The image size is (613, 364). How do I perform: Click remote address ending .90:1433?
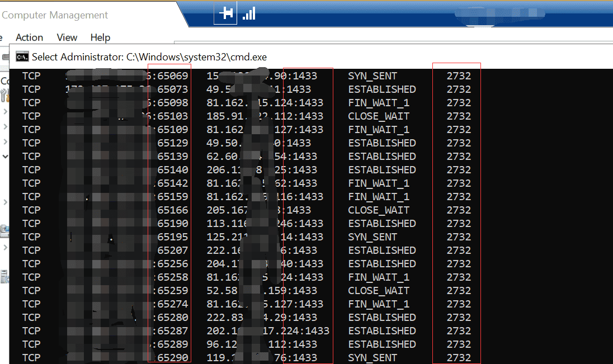tap(262, 76)
